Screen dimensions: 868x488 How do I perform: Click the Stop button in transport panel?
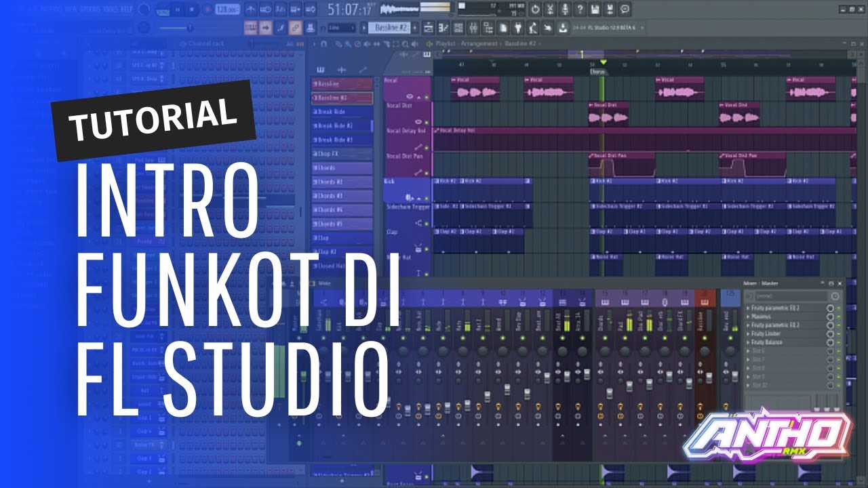pyautogui.click(x=193, y=9)
